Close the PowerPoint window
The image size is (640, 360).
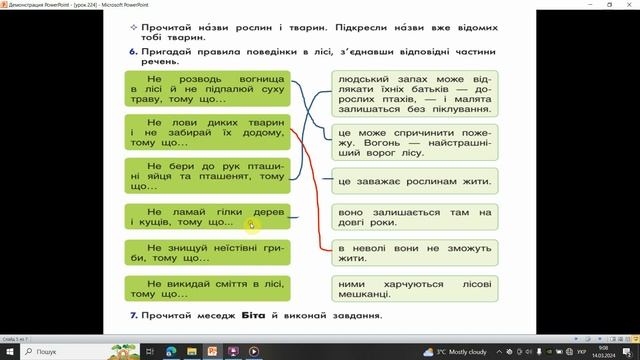[629, 4]
